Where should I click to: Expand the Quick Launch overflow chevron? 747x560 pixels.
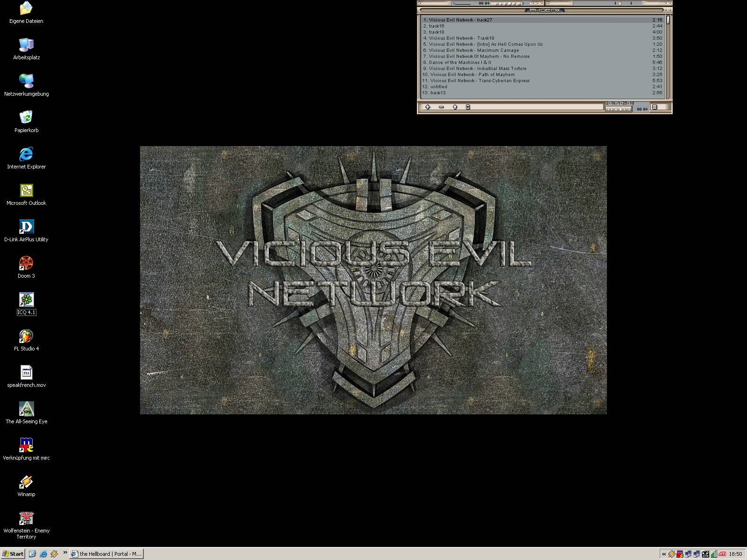(x=65, y=553)
